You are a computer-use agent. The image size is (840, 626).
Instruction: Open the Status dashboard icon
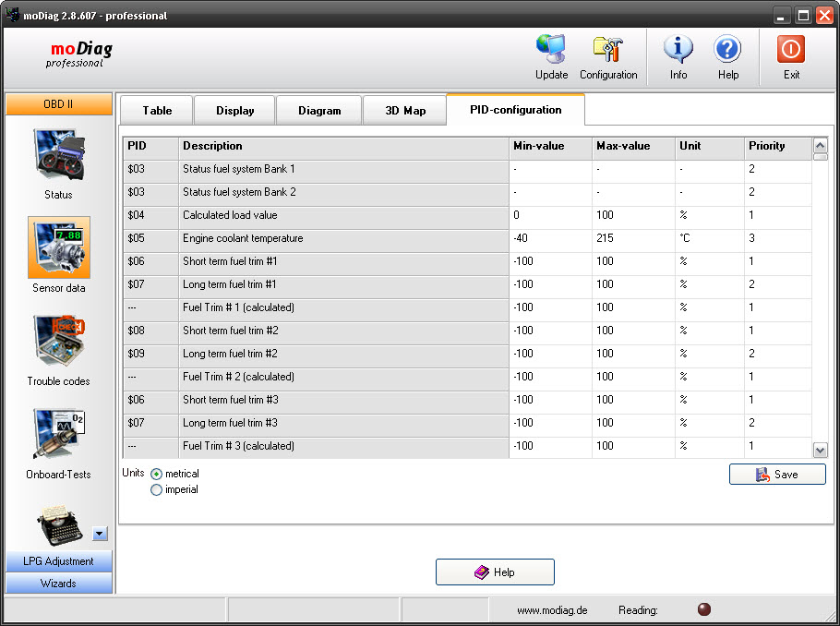click(59, 154)
